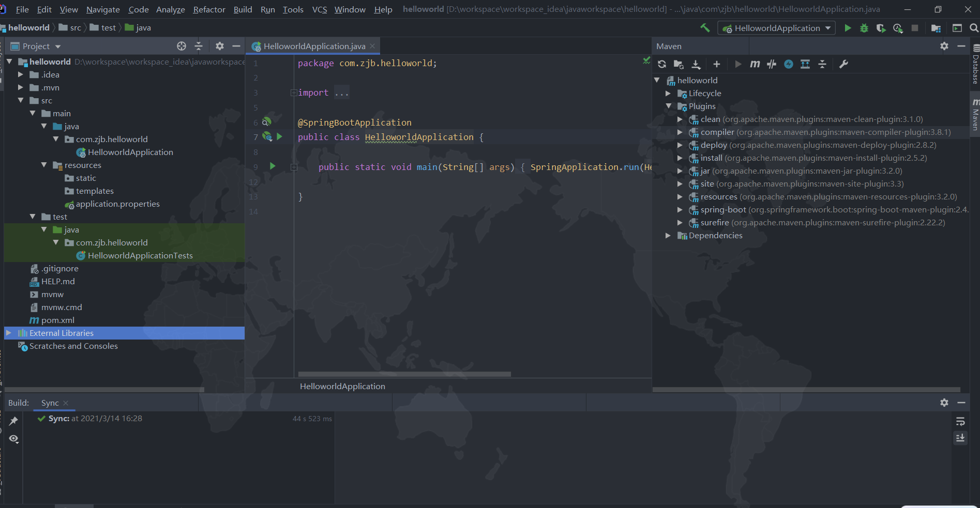
Task: Expand the .idea folder
Action: click(21, 74)
